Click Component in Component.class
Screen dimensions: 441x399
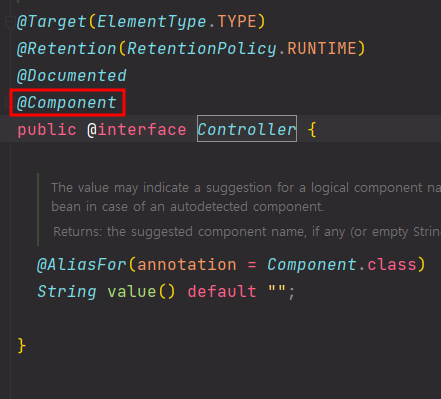pyautogui.click(x=312, y=265)
